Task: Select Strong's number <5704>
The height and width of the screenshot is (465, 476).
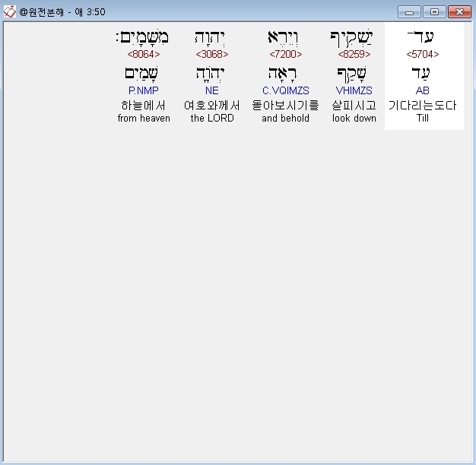Action: [423, 54]
